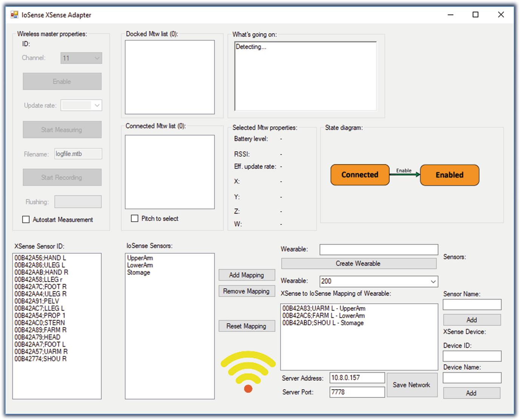
Task: Select sensor 00B42A58;LLEG r
Action: point(38,279)
